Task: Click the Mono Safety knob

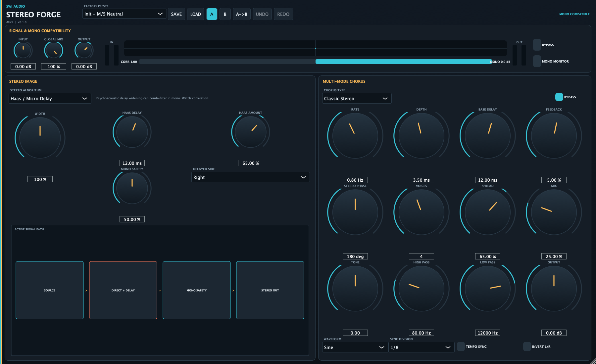Action: 132,188
